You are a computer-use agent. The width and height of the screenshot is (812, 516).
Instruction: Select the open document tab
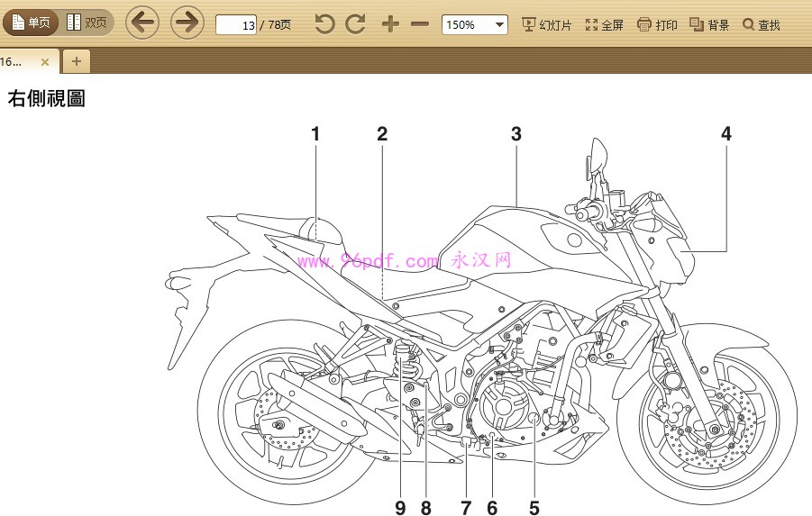[x=14, y=62]
